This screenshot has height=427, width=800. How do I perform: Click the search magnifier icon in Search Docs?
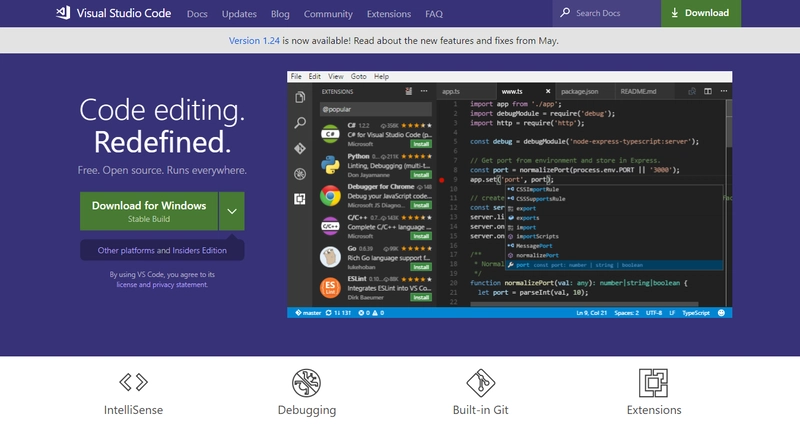(x=565, y=13)
